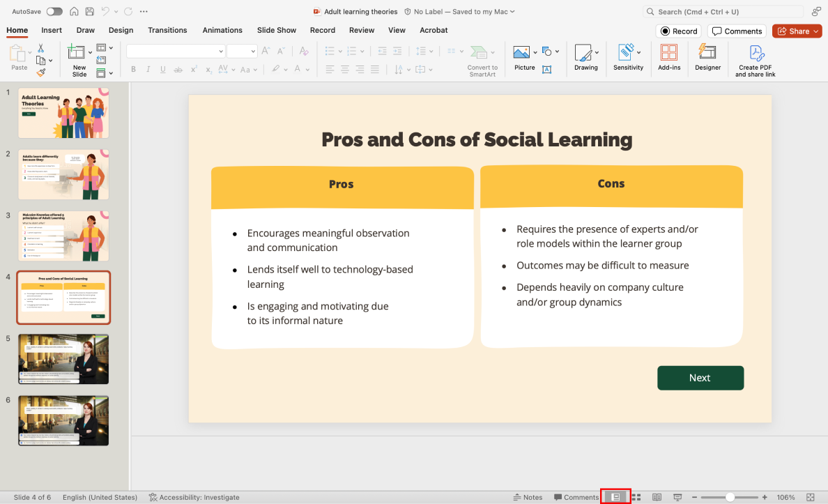Screen dimensions: 828x504
Task: Toggle Bold formatting
Action: 133,69
